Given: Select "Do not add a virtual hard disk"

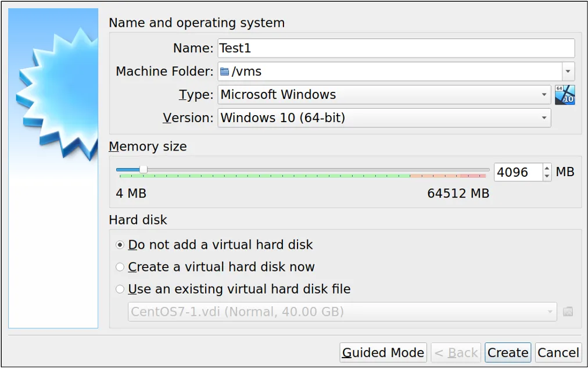Looking at the screenshot, I should (x=120, y=245).
